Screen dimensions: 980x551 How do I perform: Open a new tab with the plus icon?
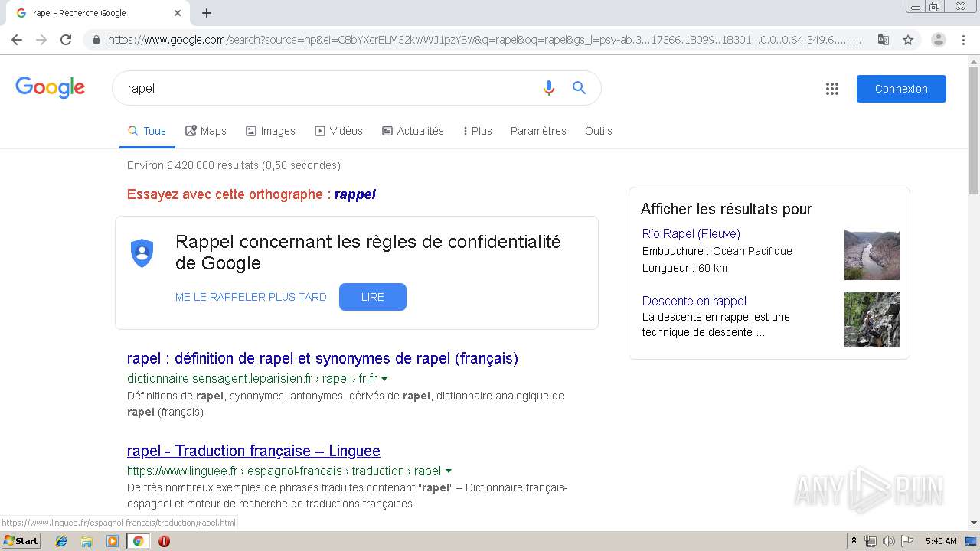(207, 13)
